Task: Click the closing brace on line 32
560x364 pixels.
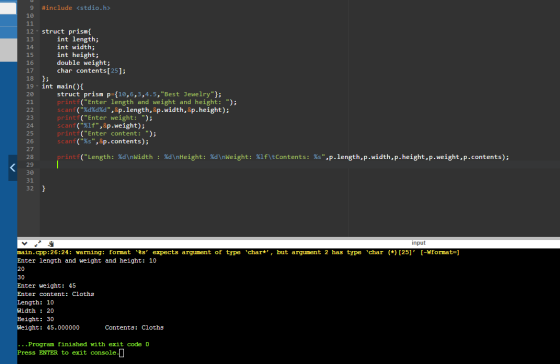Action: click(44, 189)
